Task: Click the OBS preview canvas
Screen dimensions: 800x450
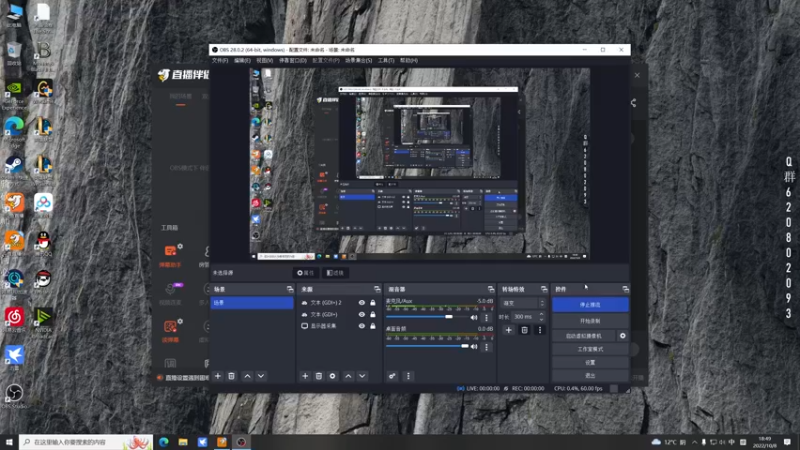Action: pos(420,164)
